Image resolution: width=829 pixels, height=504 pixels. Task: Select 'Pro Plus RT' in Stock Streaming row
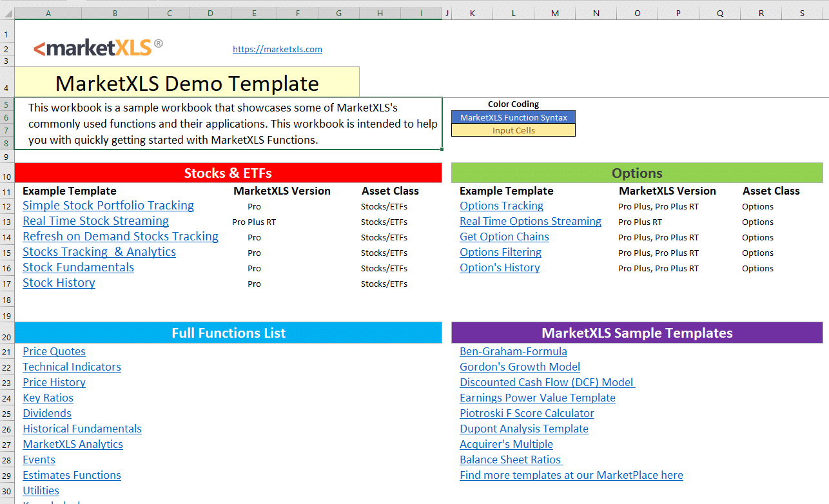pyautogui.click(x=254, y=222)
